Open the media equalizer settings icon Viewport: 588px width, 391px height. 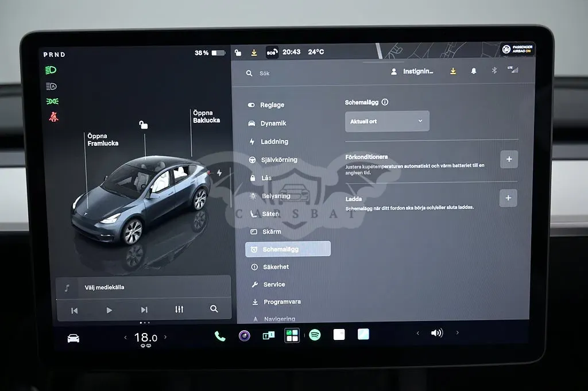click(x=179, y=309)
